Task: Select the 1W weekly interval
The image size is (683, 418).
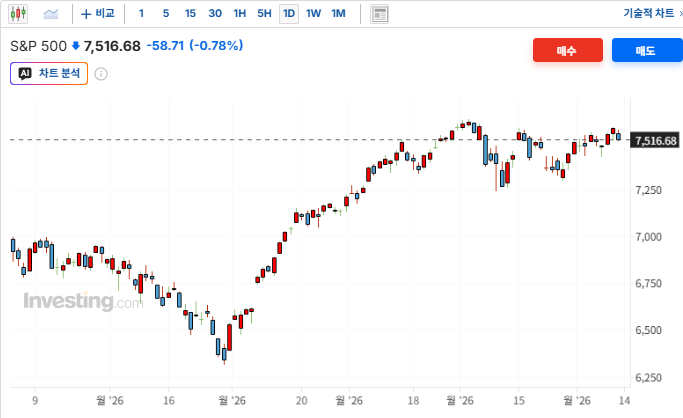Action: point(313,13)
